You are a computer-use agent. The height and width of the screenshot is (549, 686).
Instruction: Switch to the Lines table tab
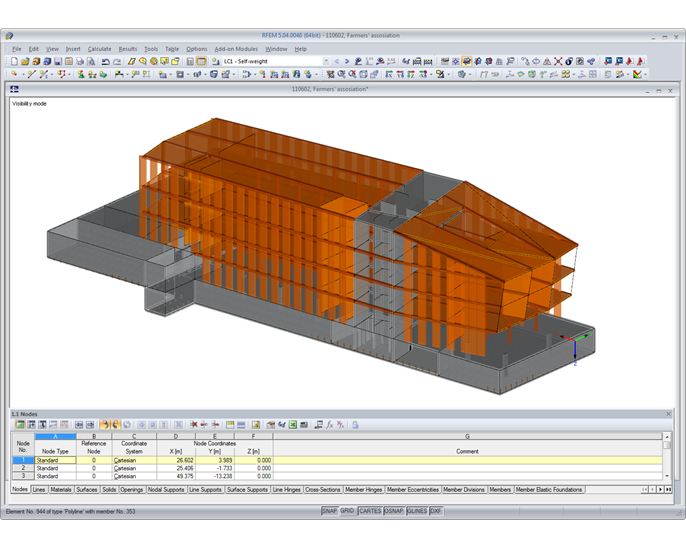(x=39, y=490)
